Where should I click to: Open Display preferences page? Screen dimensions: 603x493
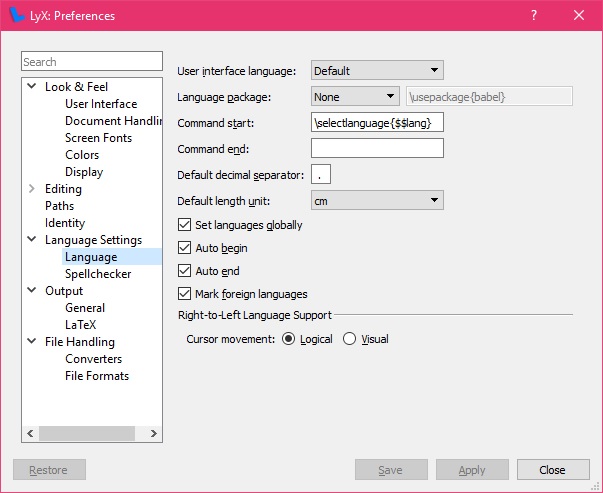point(84,172)
